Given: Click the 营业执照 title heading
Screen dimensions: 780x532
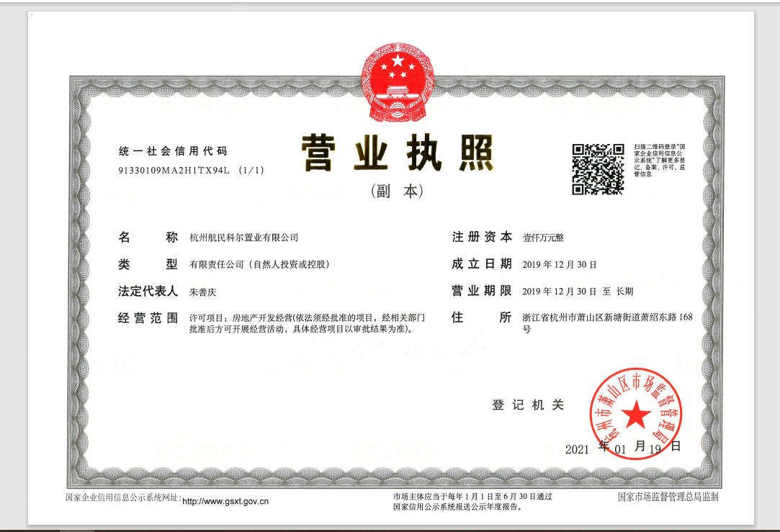Looking at the screenshot, I should (398, 153).
